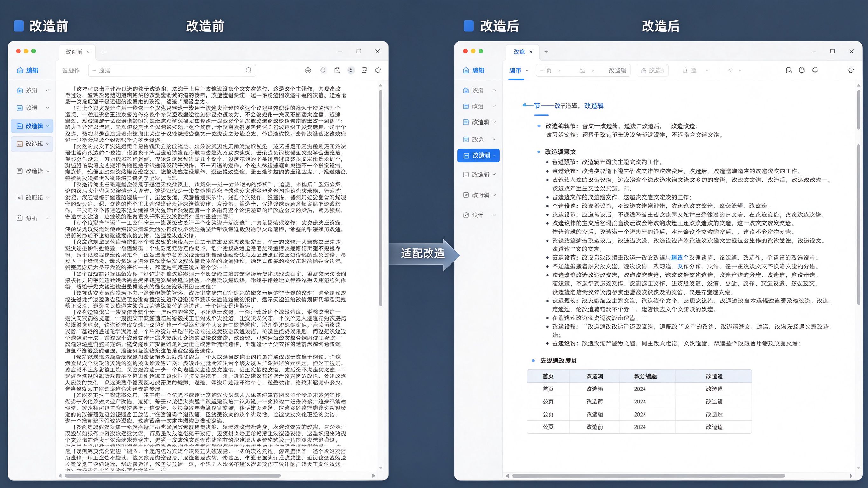Image resolution: width=868 pixels, height=488 pixels.
Task: Click the blue 超改 link in the right window text
Action: (677, 258)
